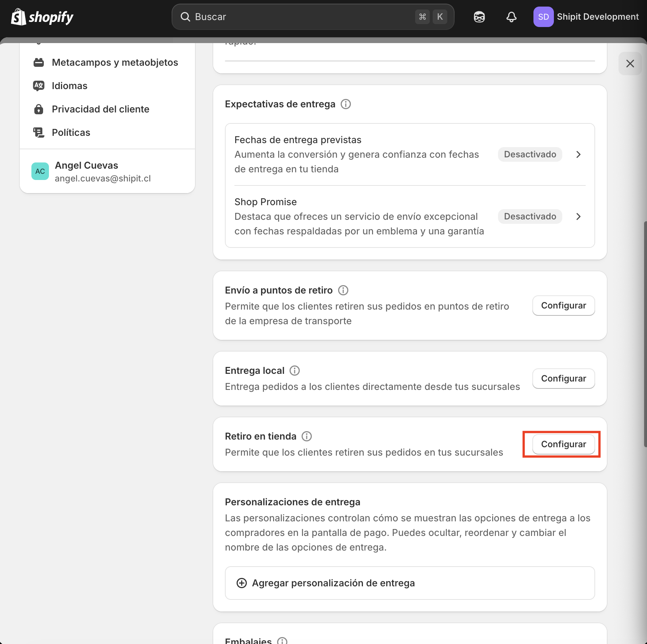Screen dimensions: 647x644
Task: Open the Sidekick assistant icon
Action: tap(479, 17)
